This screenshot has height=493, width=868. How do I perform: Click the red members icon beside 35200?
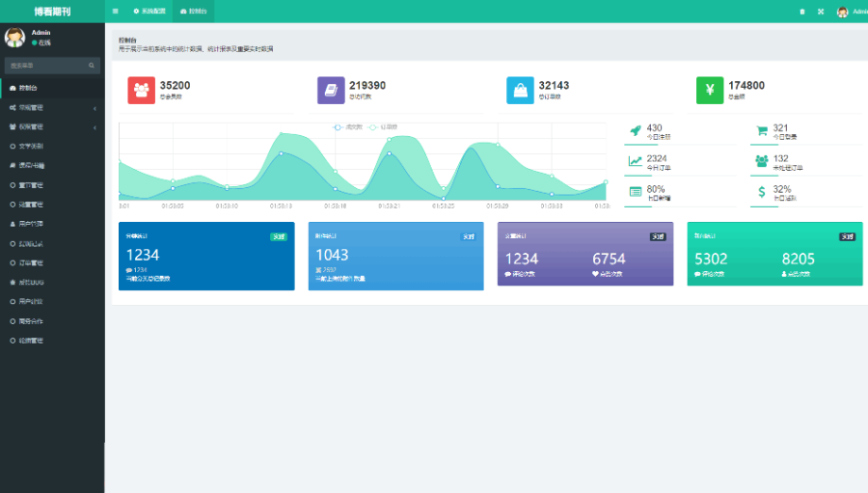coord(141,91)
